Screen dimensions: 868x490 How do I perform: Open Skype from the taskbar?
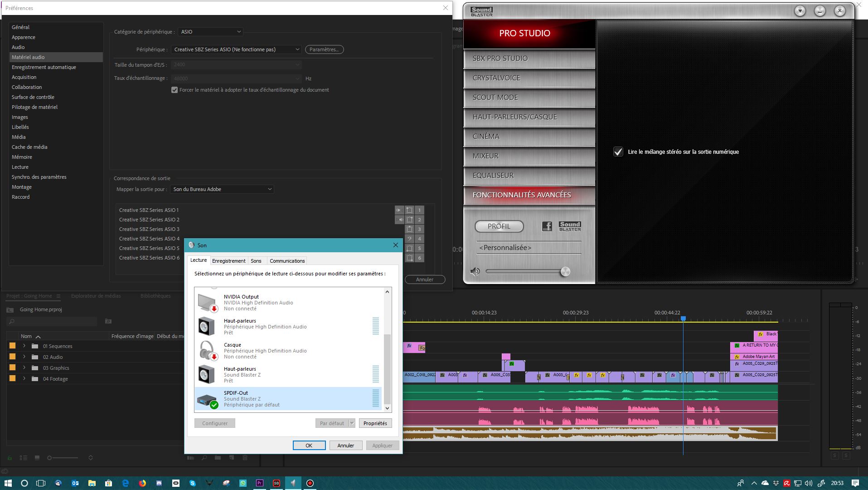(193, 483)
